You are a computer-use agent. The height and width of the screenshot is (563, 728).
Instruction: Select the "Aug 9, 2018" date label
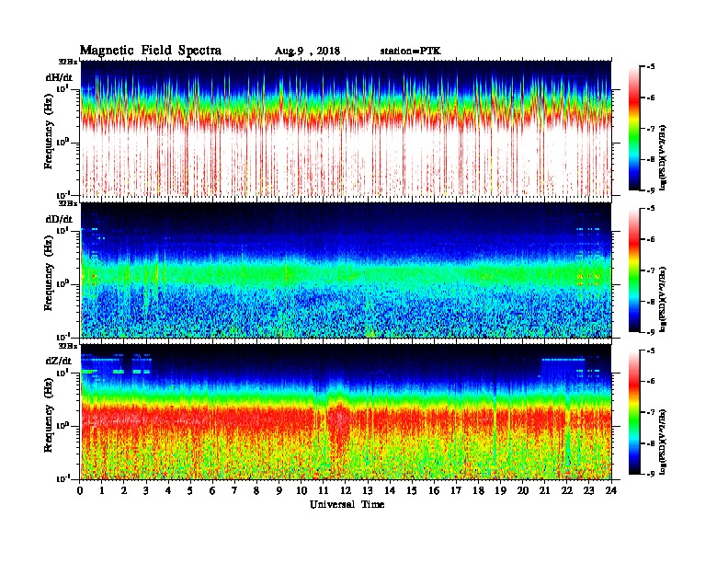(307, 52)
